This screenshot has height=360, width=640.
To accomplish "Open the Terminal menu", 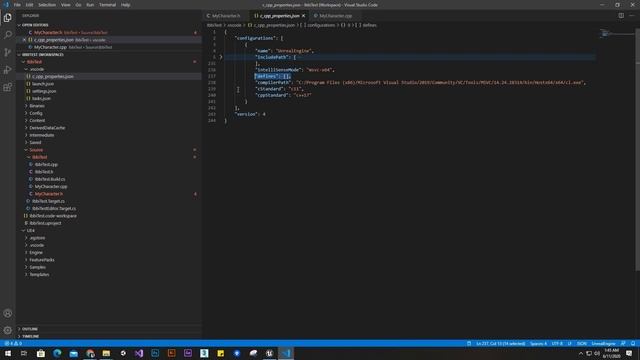I will (x=107, y=5).
